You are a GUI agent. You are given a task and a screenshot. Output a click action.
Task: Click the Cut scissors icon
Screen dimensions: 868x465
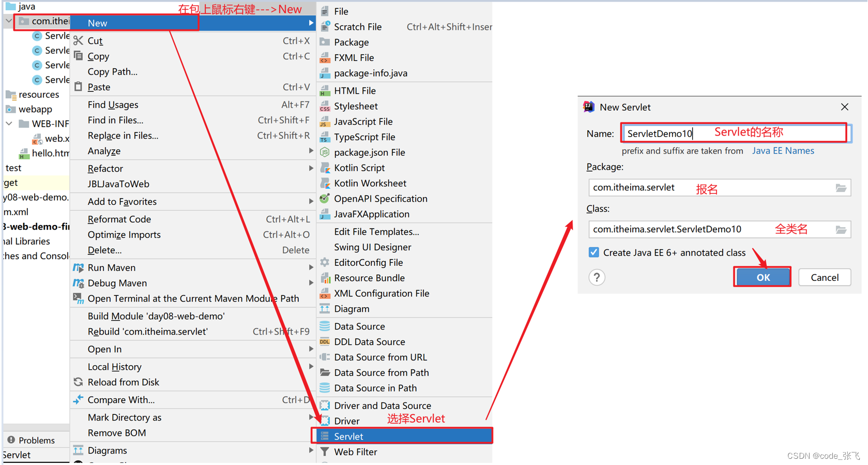click(78, 40)
